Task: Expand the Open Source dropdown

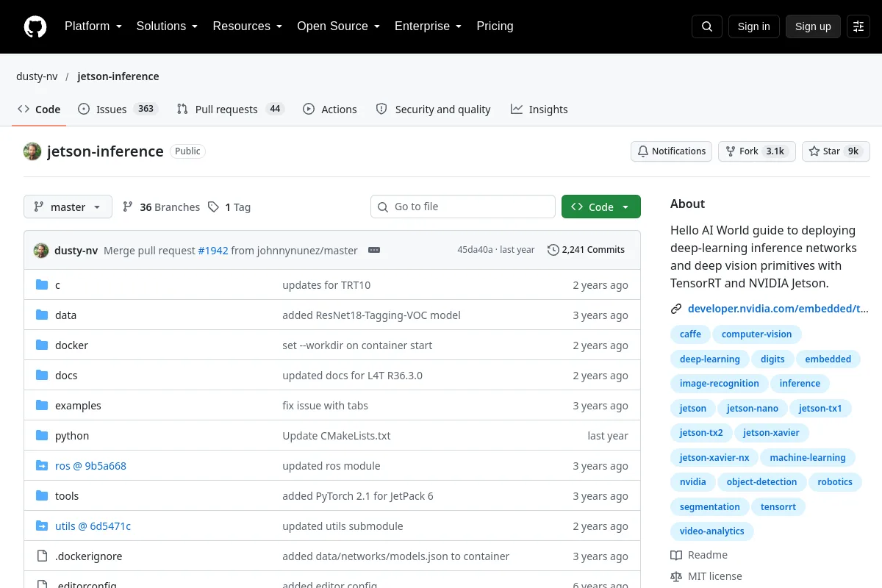Action: click(x=338, y=26)
